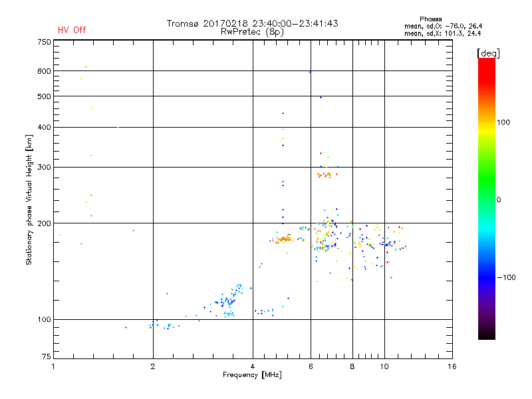Click the orange point cluster near 285 km
This screenshot has height=399, width=532.
(x=327, y=175)
